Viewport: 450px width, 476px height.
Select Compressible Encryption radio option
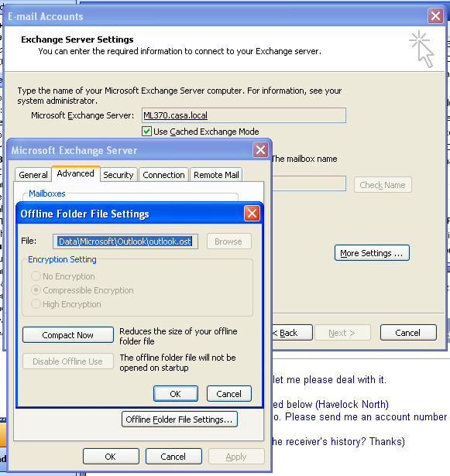click(x=36, y=290)
